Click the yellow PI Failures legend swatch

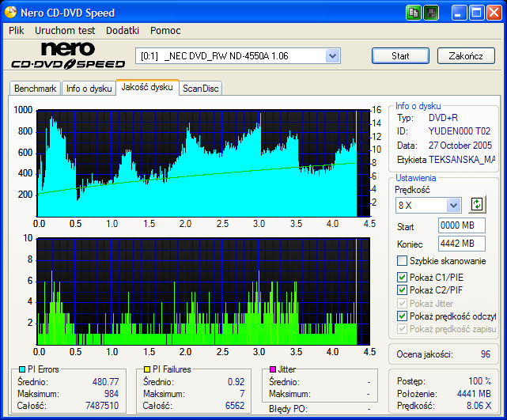tap(147, 369)
